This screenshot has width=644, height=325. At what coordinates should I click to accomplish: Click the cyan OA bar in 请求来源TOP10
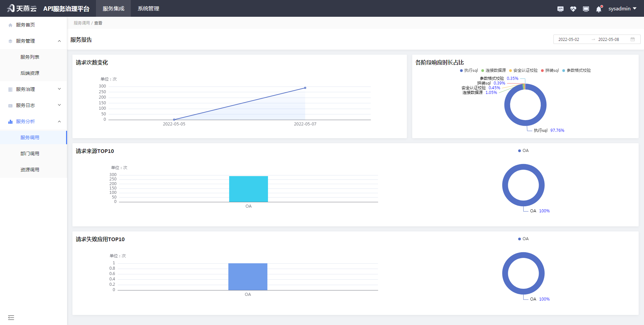point(248,189)
